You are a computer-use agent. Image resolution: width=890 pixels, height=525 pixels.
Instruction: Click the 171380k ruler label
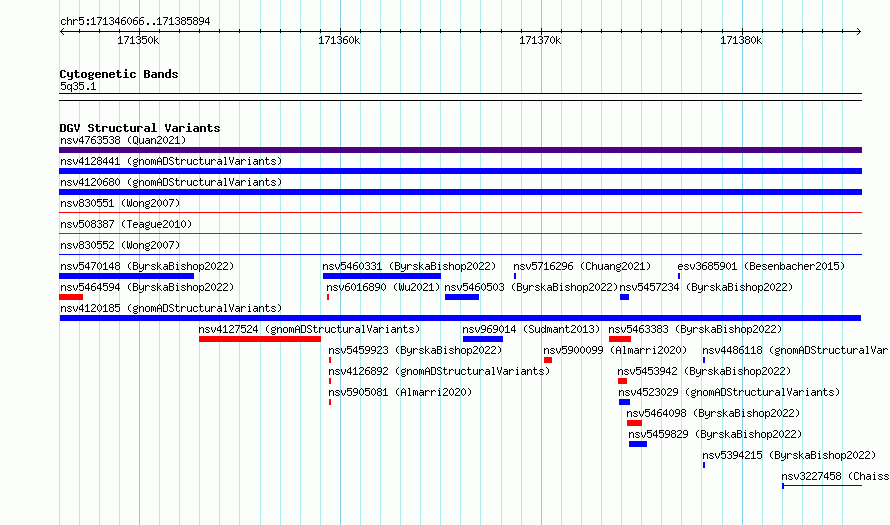pos(741,40)
